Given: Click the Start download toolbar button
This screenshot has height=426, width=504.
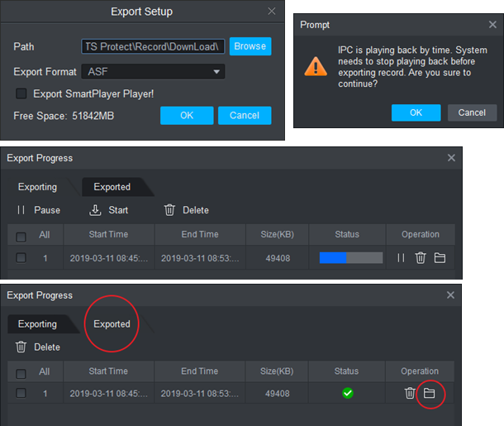Looking at the screenshot, I should (109, 210).
